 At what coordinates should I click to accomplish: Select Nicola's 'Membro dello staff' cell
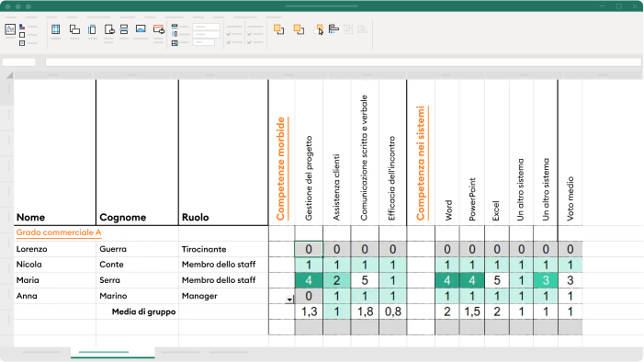click(x=223, y=265)
